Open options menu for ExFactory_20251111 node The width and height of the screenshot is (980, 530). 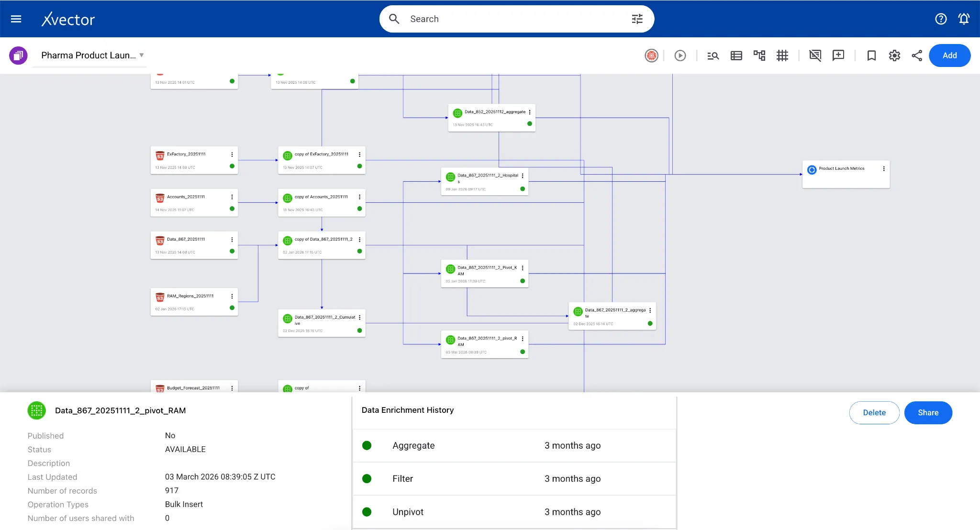[x=232, y=155]
